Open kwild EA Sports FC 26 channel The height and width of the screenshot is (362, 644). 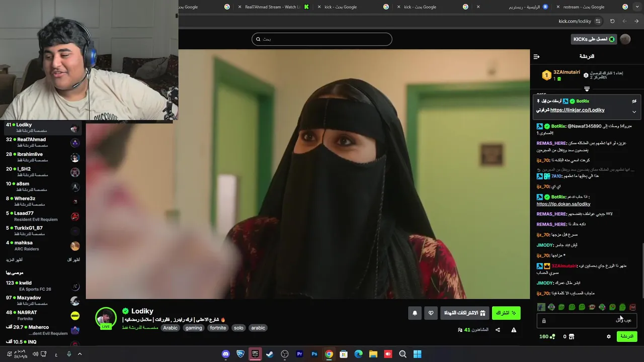click(x=43, y=286)
